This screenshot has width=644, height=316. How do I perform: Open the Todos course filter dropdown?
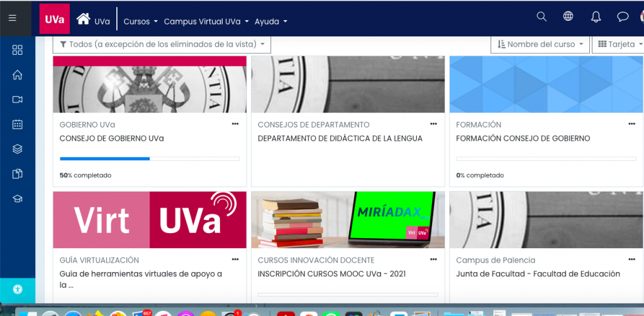162,45
